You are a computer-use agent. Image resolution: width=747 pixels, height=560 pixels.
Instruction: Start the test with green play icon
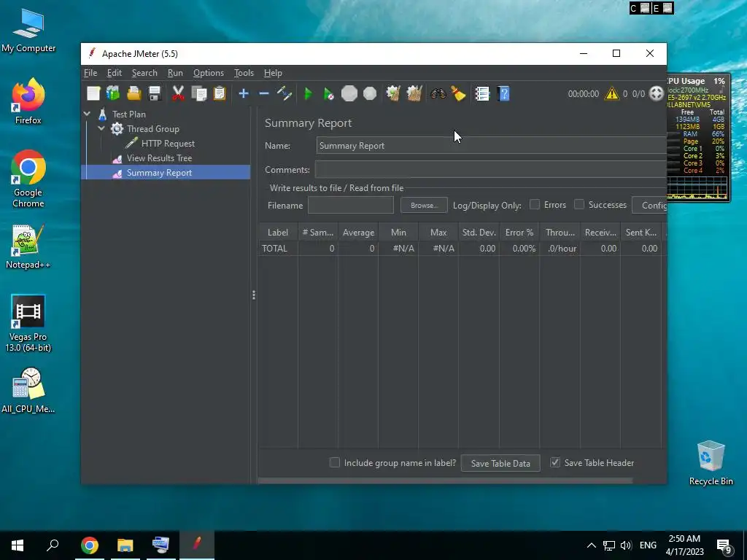pyautogui.click(x=309, y=93)
